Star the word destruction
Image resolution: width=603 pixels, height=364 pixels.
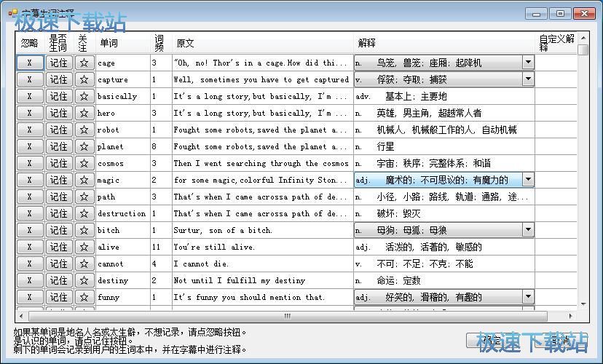[84, 213]
